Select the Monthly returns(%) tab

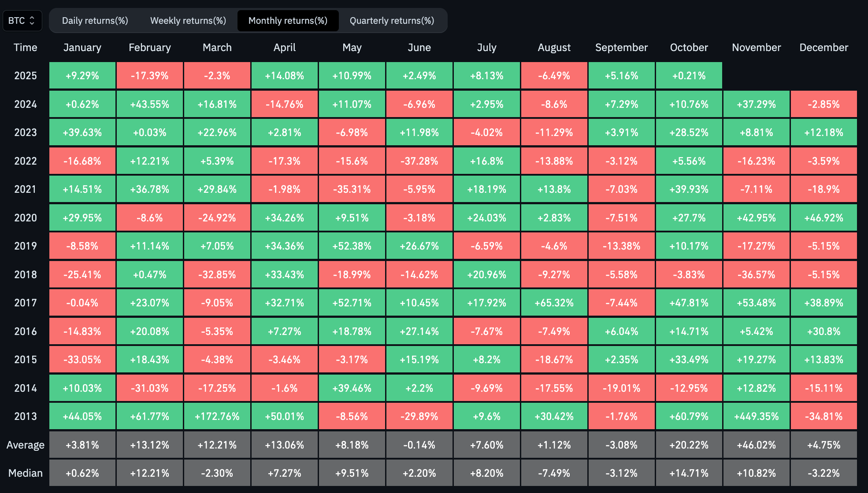click(288, 21)
